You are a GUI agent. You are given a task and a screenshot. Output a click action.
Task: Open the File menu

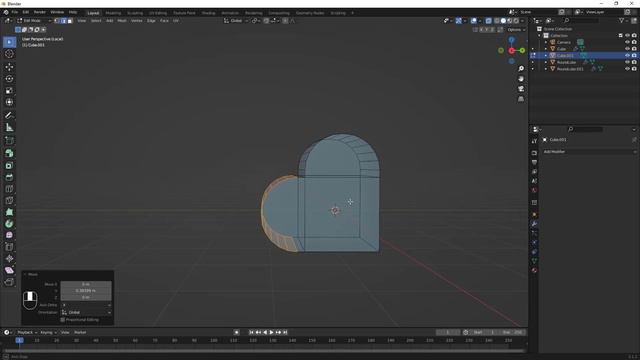(x=15, y=12)
